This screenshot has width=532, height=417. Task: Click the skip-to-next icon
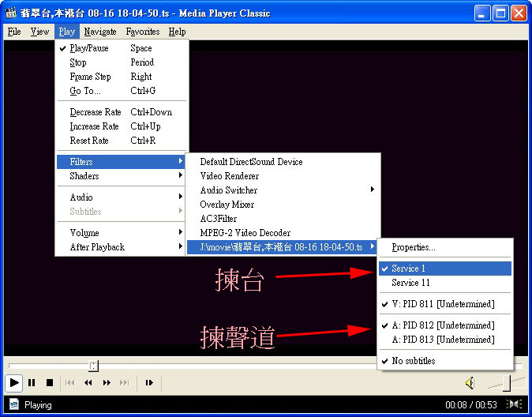[x=124, y=383]
